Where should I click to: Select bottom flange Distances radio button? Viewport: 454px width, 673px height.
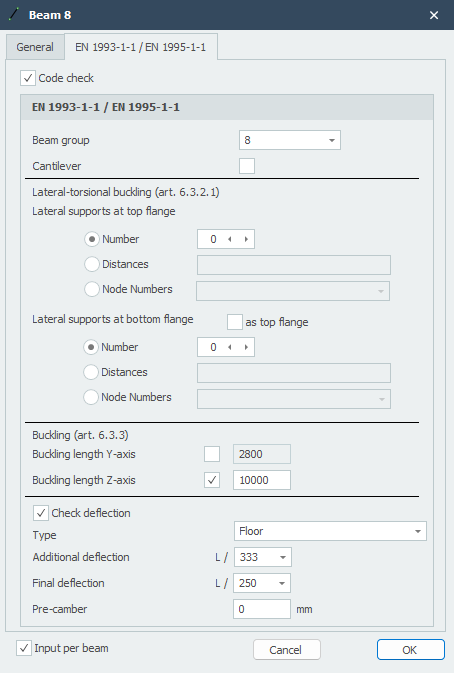(91, 372)
